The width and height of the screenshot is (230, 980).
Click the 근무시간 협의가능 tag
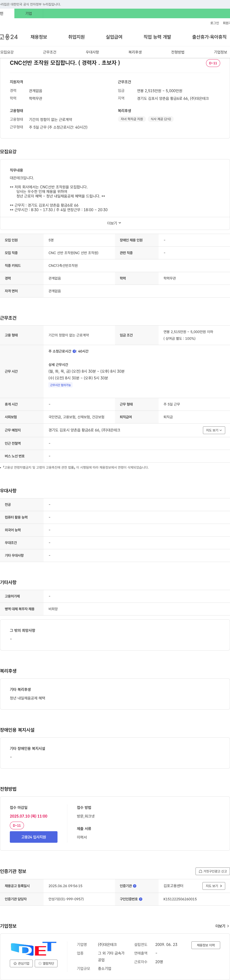coord(61,385)
